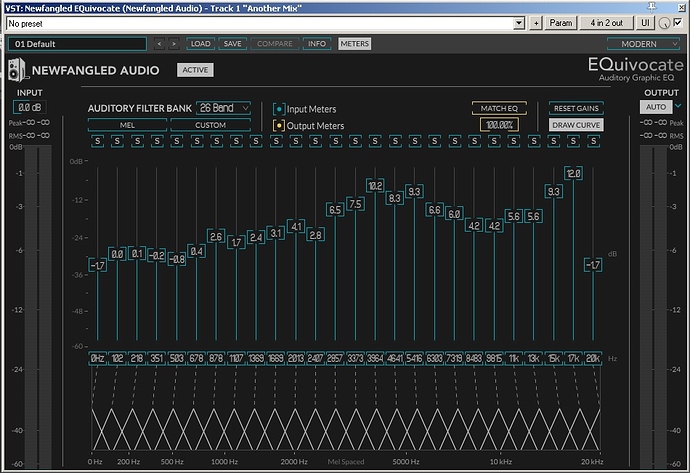This screenshot has height=473, width=690.
Task: Solo the 102 Hz band
Action: pos(117,141)
